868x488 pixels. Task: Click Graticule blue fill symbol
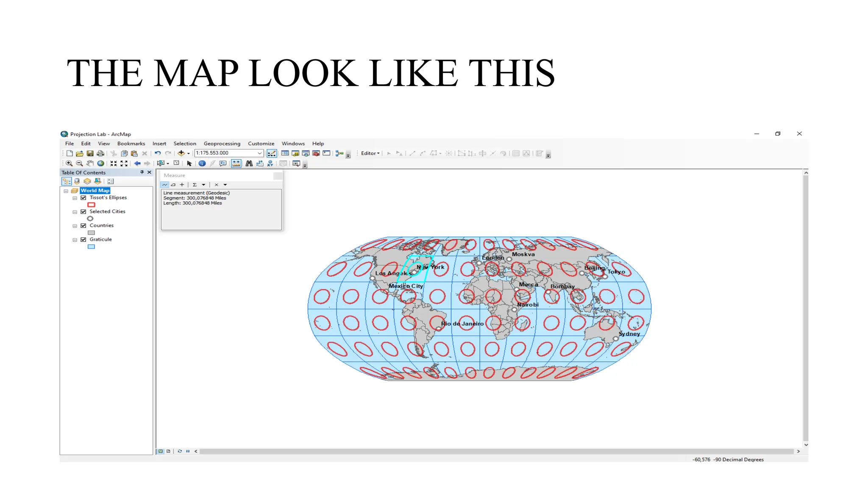[x=91, y=247]
